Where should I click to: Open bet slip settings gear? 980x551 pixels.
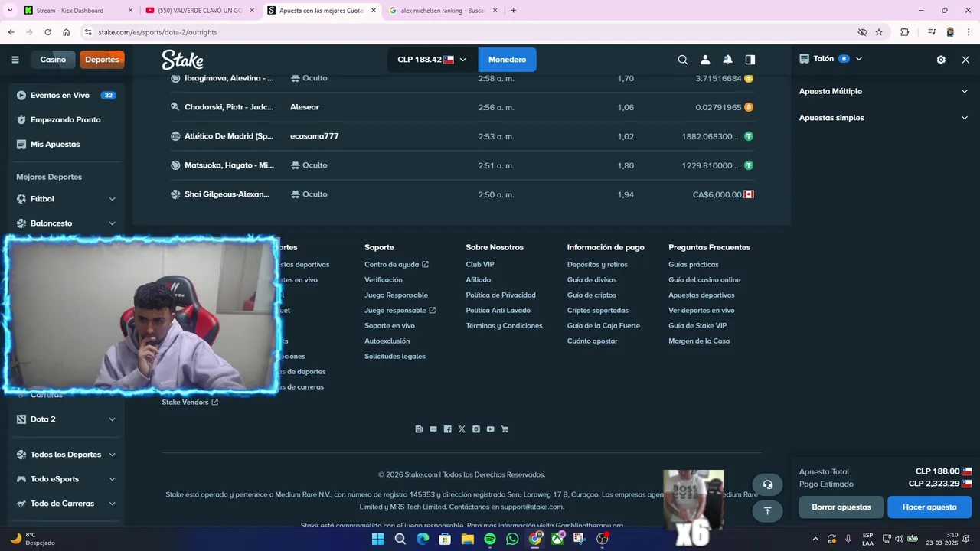coord(941,60)
